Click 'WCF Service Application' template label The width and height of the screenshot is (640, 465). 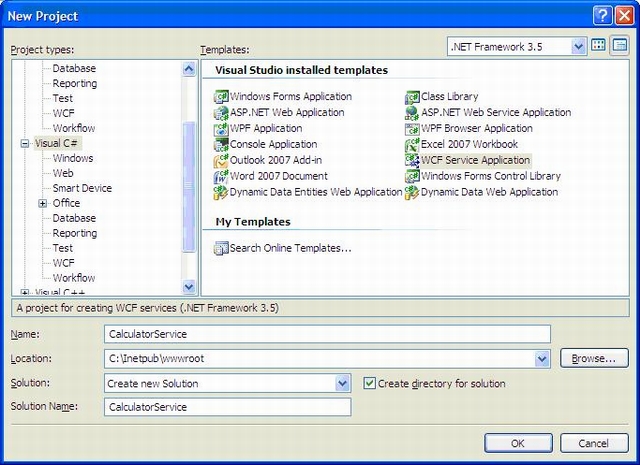[476, 160]
